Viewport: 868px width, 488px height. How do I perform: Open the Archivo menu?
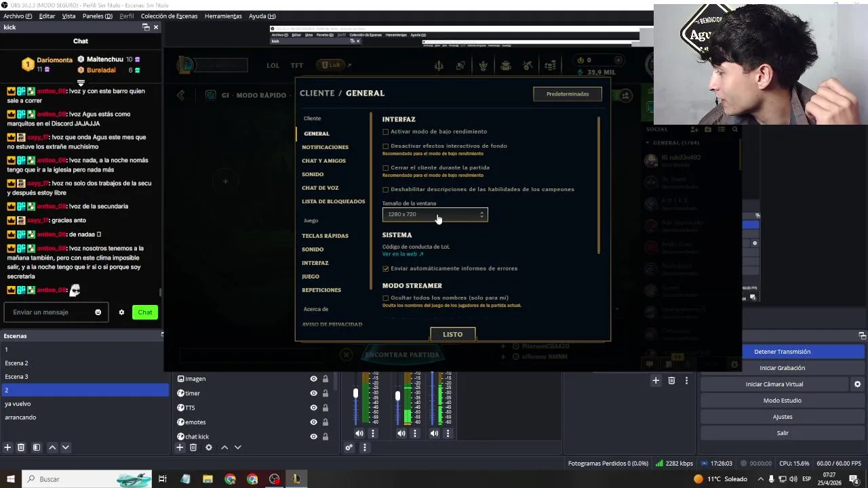point(18,16)
